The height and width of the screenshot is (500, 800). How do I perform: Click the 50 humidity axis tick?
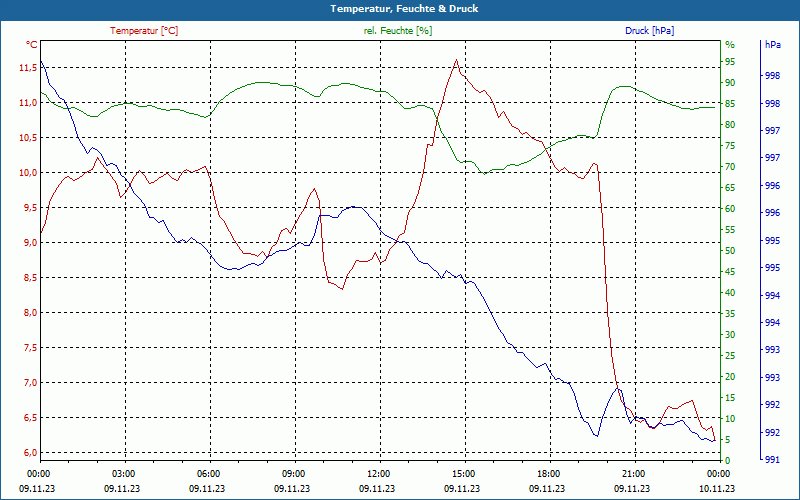click(x=730, y=251)
